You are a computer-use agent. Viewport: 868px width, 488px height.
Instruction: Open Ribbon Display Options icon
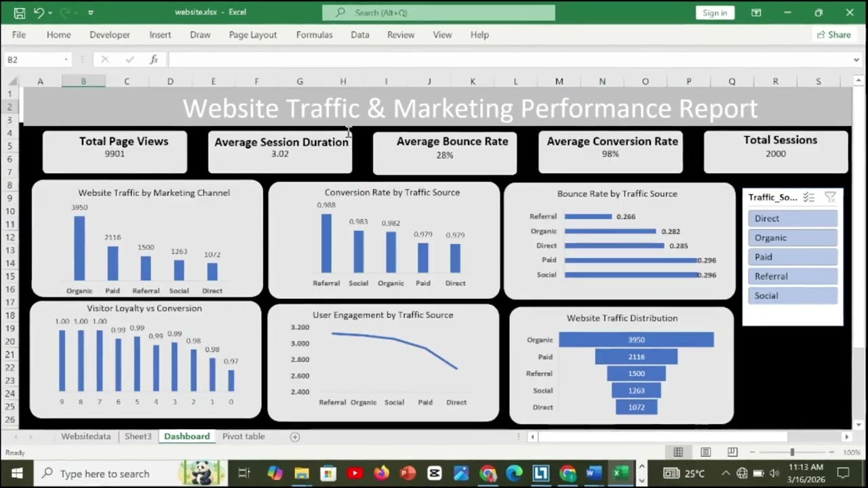pos(756,12)
